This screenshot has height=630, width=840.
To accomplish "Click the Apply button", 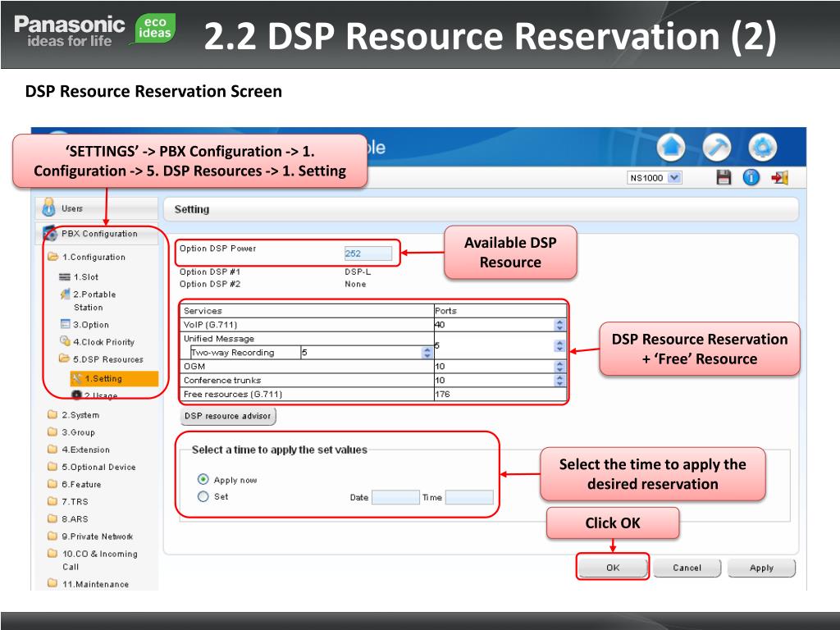I will (761, 568).
